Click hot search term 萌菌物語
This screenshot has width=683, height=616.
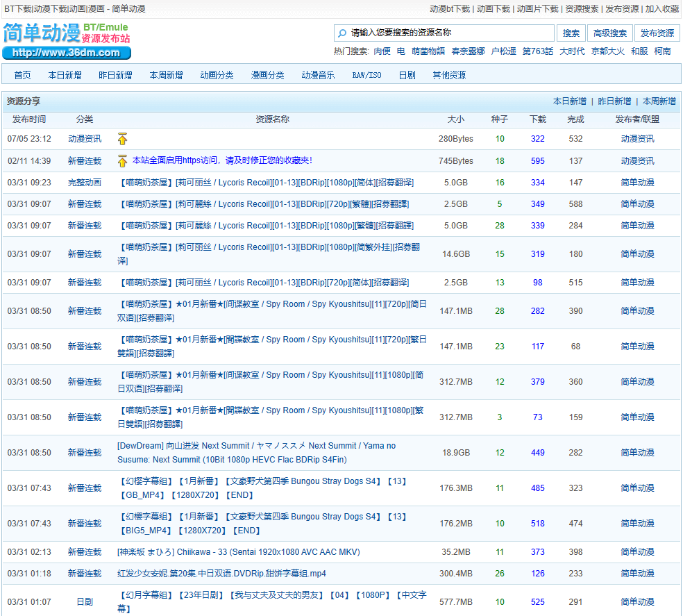pos(428,51)
